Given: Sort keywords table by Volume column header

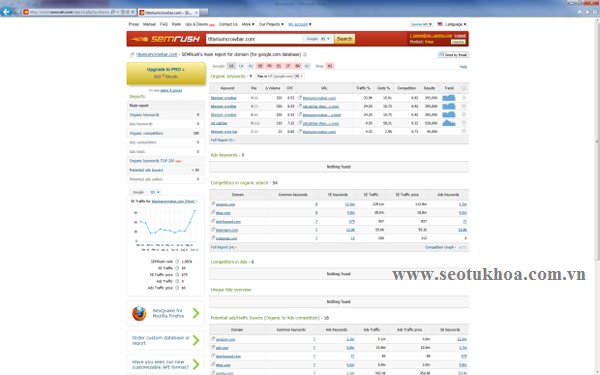Looking at the screenshot, I should tap(272, 88).
